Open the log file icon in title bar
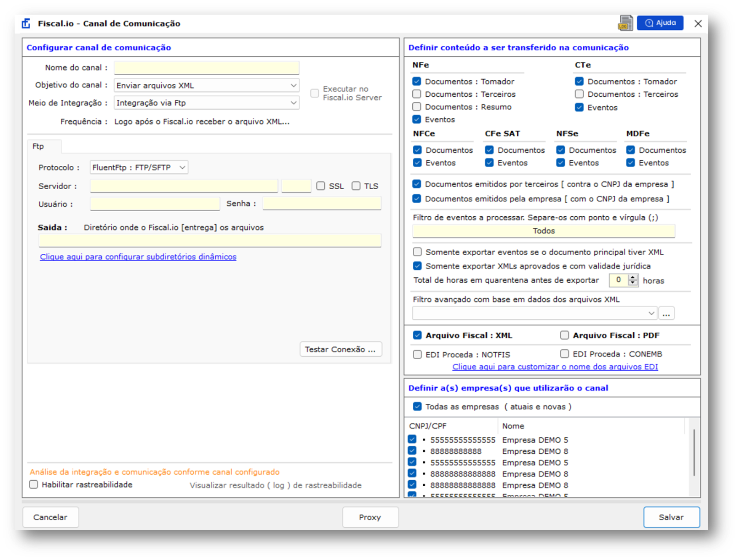This screenshot has width=738, height=560. pyautogui.click(x=625, y=23)
